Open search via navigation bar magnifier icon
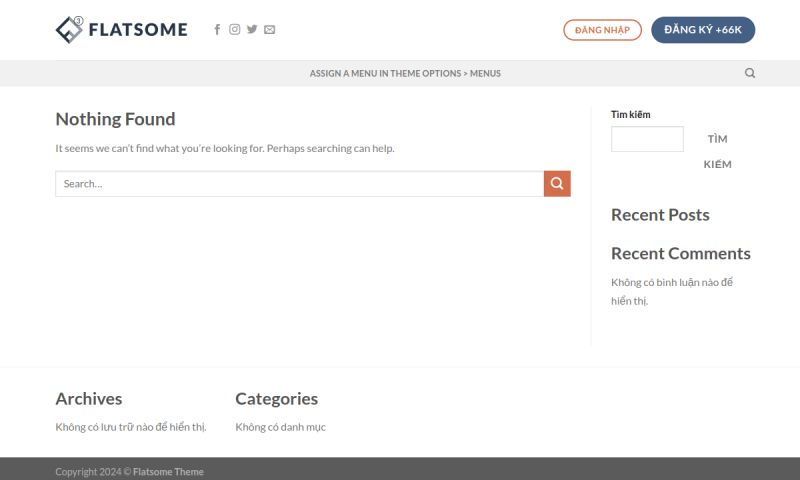 749,73
